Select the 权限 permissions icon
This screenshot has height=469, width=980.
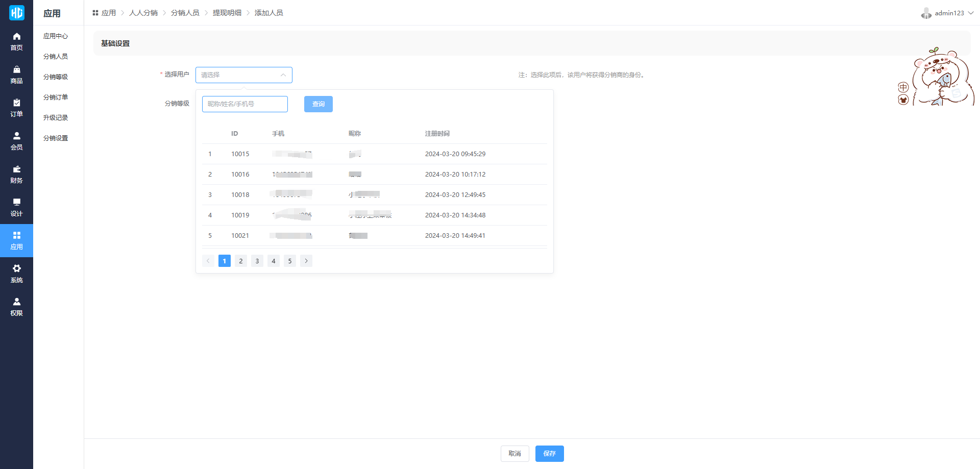(16, 302)
